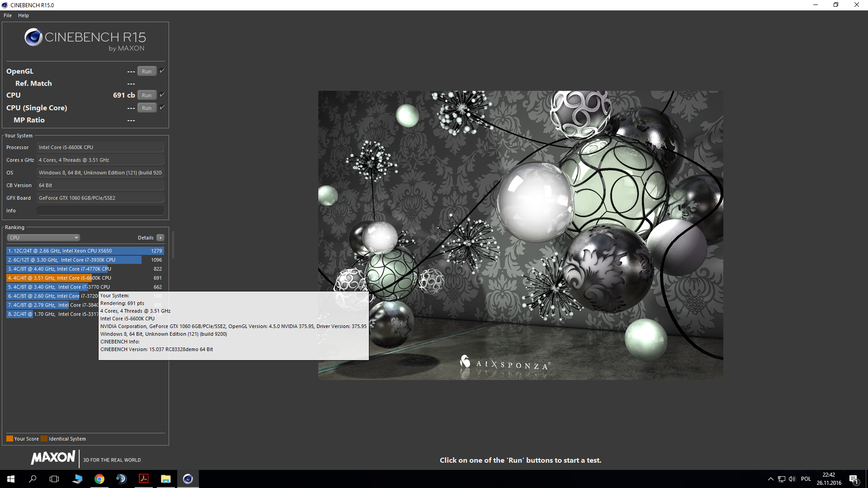Toggle the CPU Single Core checkbox

[162, 108]
